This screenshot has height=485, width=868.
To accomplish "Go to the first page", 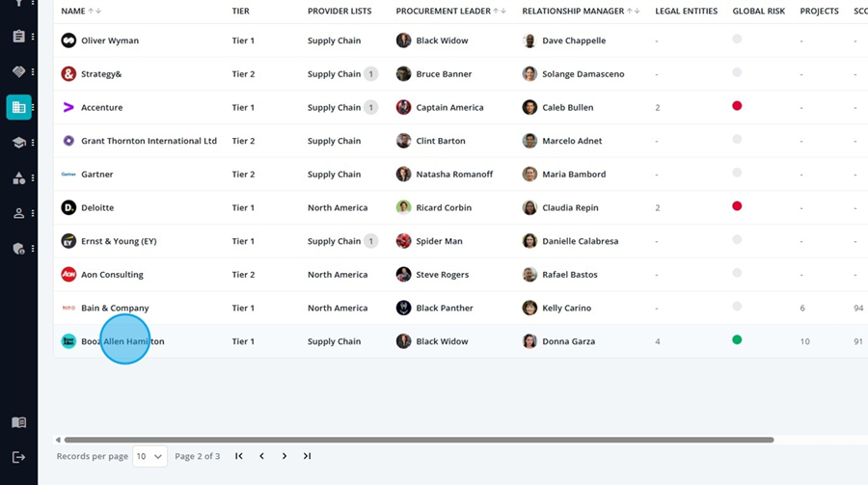I will 239,456.
